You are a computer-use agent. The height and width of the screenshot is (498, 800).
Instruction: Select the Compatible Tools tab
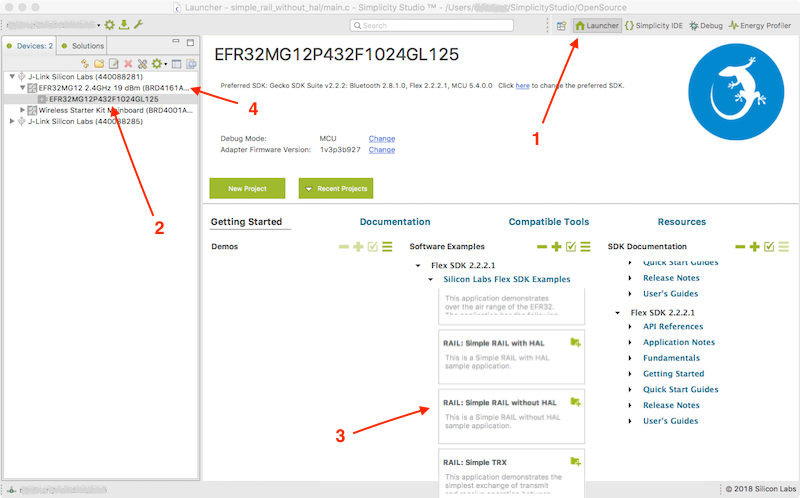pos(549,222)
